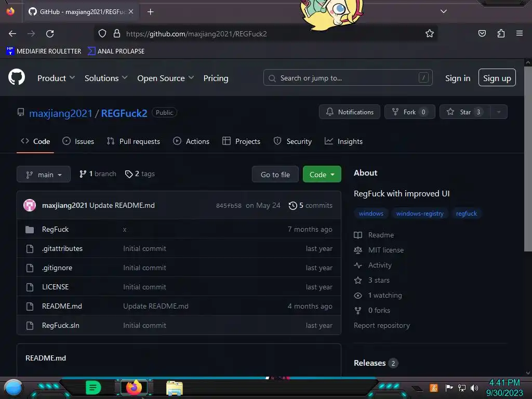
Task: Click the list all tabs chevron
Action: [x=444, y=11]
